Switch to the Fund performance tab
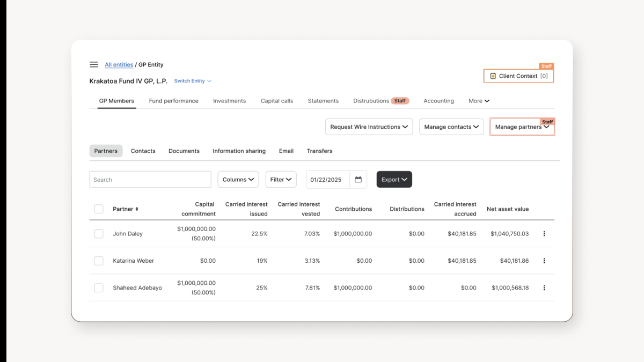The image size is (644, 362). coord(174,100)
